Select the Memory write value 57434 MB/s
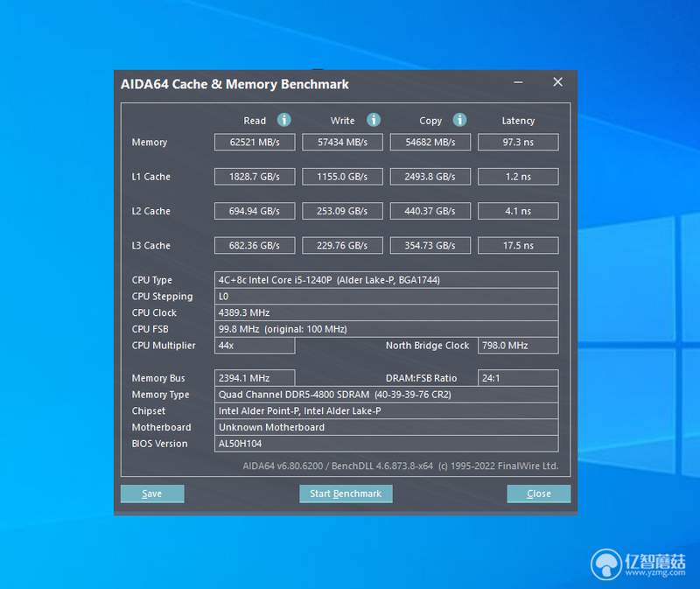700x589 pixels. click(x=342, y=142)
